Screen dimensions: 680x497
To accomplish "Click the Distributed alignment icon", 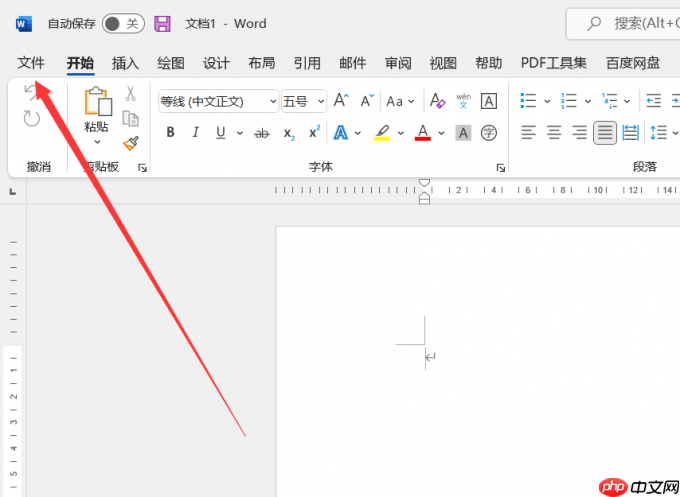I will (631, 133).
